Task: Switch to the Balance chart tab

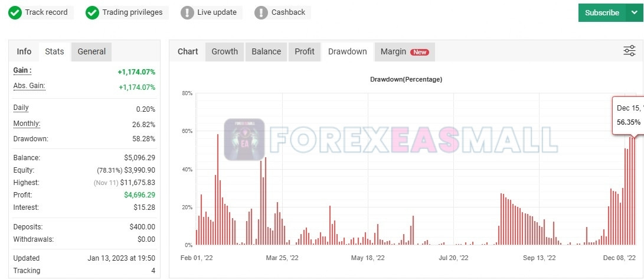Action: [266, 51]
